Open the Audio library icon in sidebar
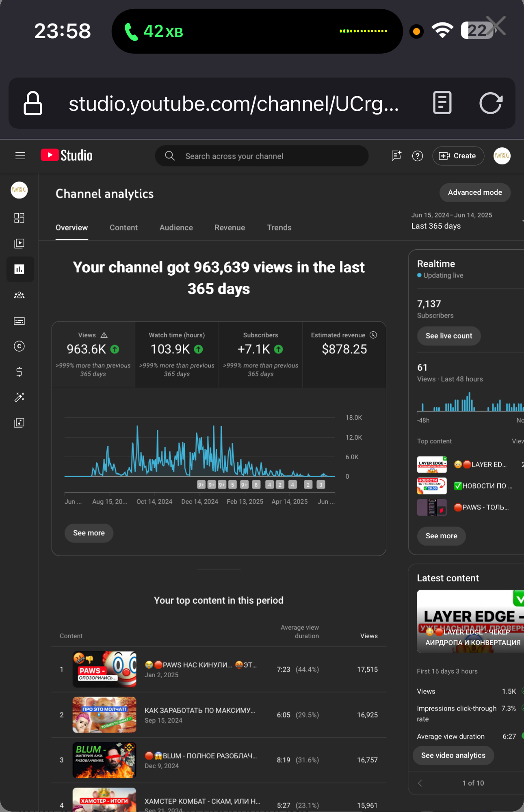This screenshot has height=812, width=524. pyautogui.click(x=19, y=423)
